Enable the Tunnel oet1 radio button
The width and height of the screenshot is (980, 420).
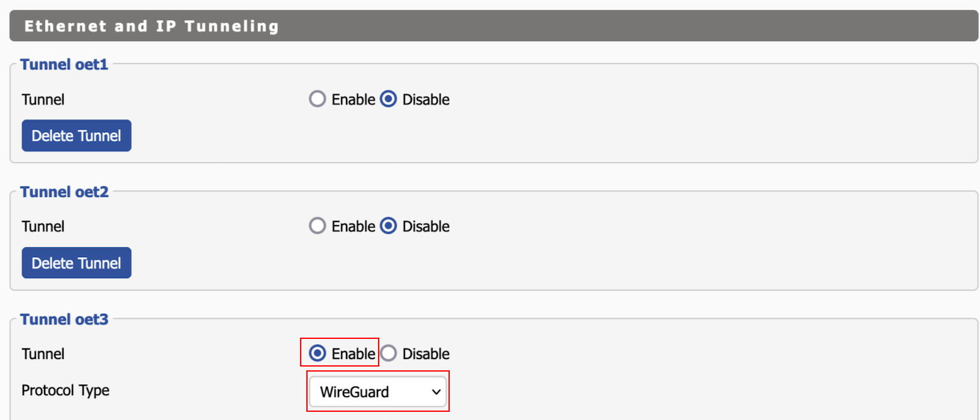(318, 99)
